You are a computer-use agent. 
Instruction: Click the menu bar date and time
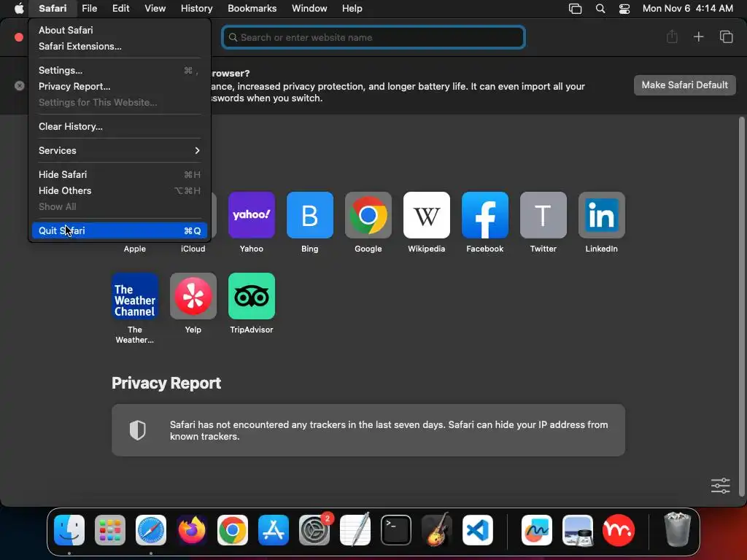pos(687,8)
